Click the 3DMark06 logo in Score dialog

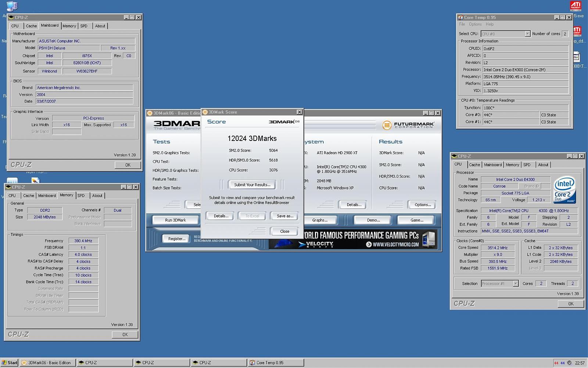[x=284, y=122]
